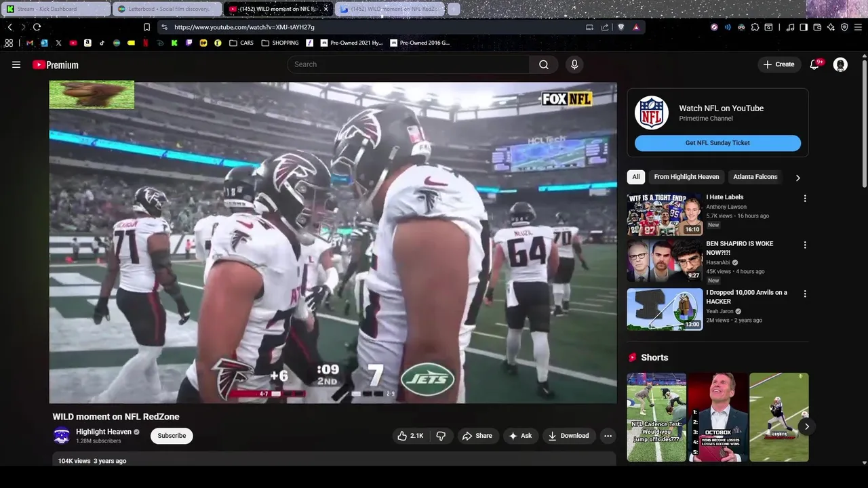Open Brave Rewards triangle icon
This screenshot has height=488, width=868.
(x=636, y=27)
